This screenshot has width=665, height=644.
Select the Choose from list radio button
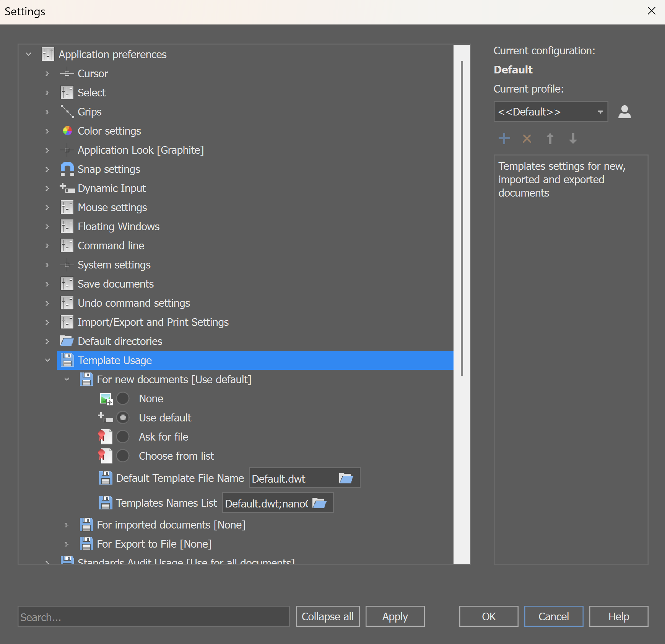tap(123, 456)
